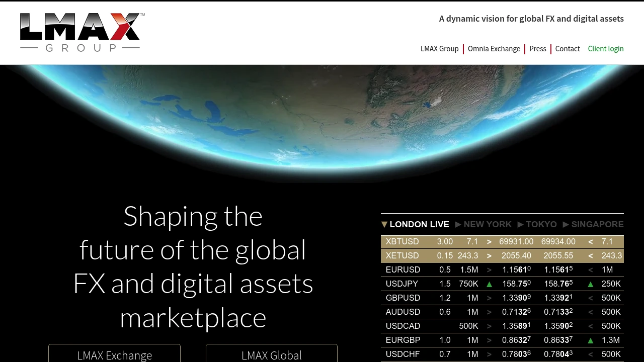The height and width of the screenshot is (362, 644).
Task: Click the EURUSD ask price 1.15615
Action: (558, 270)
